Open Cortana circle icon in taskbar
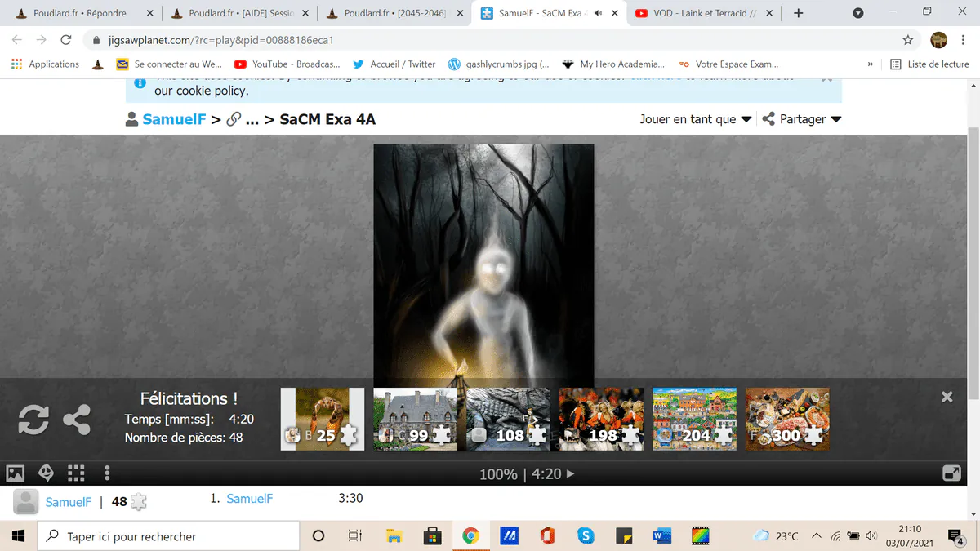Screen dimensions: 980x551 (318, 536)
